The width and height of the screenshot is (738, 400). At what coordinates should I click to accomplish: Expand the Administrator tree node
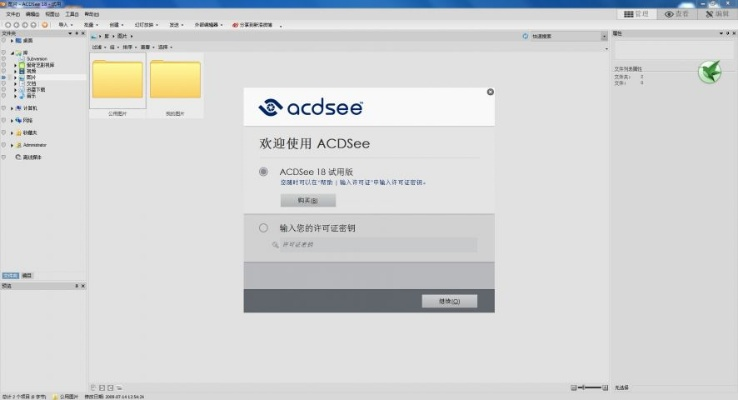click(12, 145)
